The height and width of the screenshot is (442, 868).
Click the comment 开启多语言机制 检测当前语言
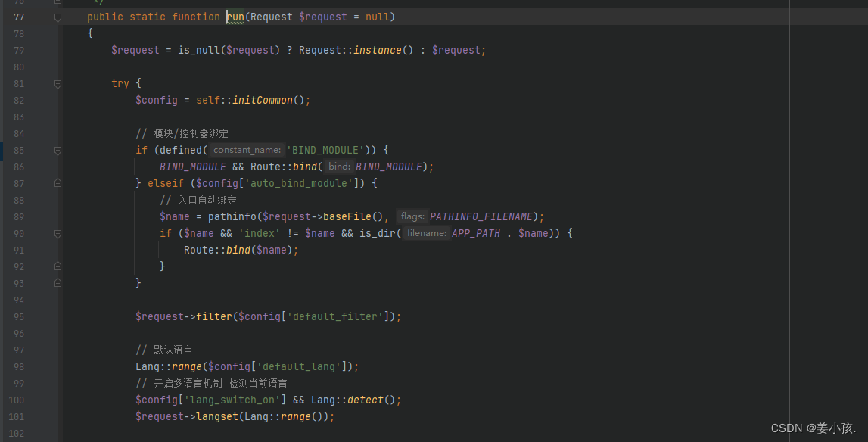(x=211, y=383)
